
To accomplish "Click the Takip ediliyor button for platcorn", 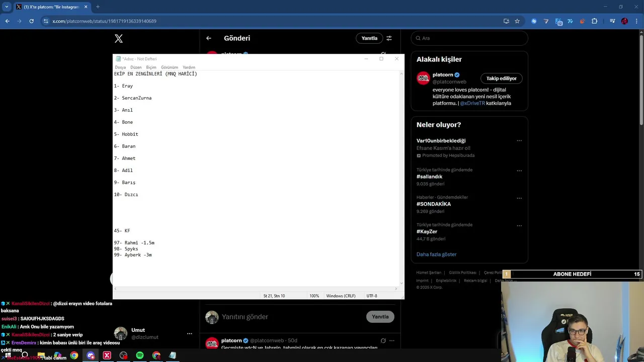I will click(x=502, y=78).
